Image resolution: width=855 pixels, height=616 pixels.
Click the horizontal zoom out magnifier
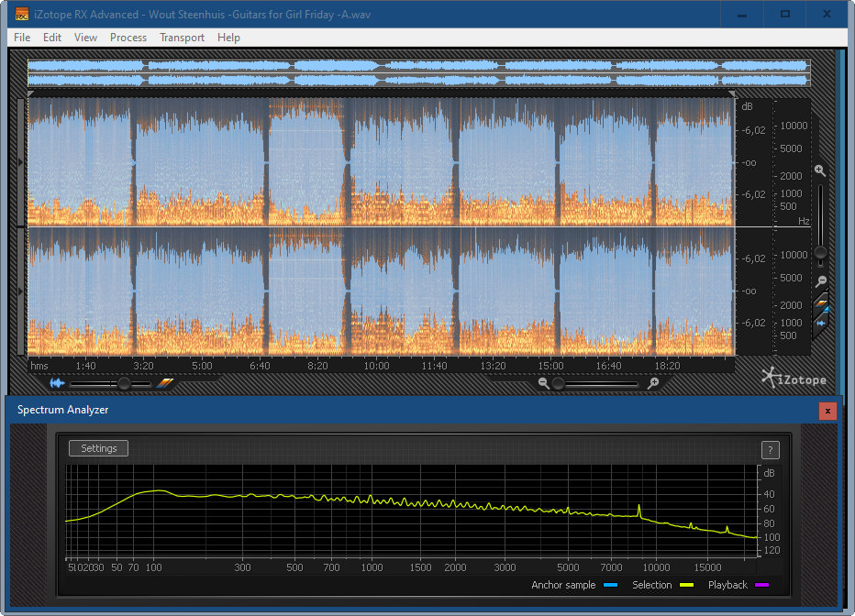(x=544, y=383)
